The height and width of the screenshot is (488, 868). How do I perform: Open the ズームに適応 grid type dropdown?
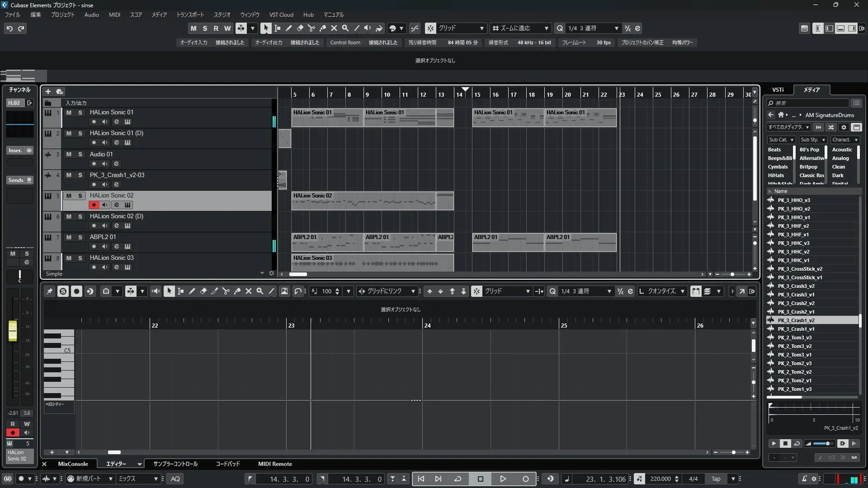tap(520, 28)
